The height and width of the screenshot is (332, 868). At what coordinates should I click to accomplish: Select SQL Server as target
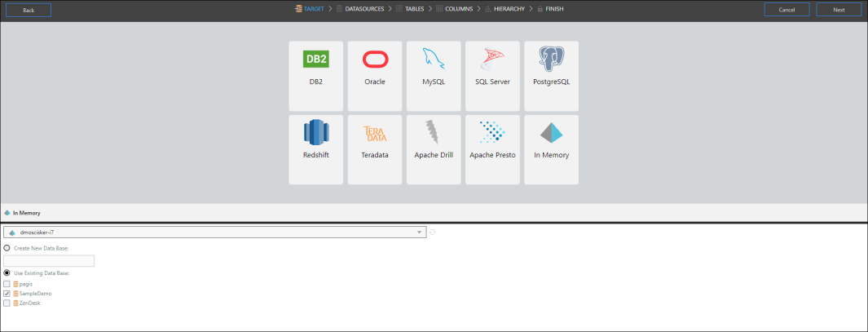coord(492,76)
